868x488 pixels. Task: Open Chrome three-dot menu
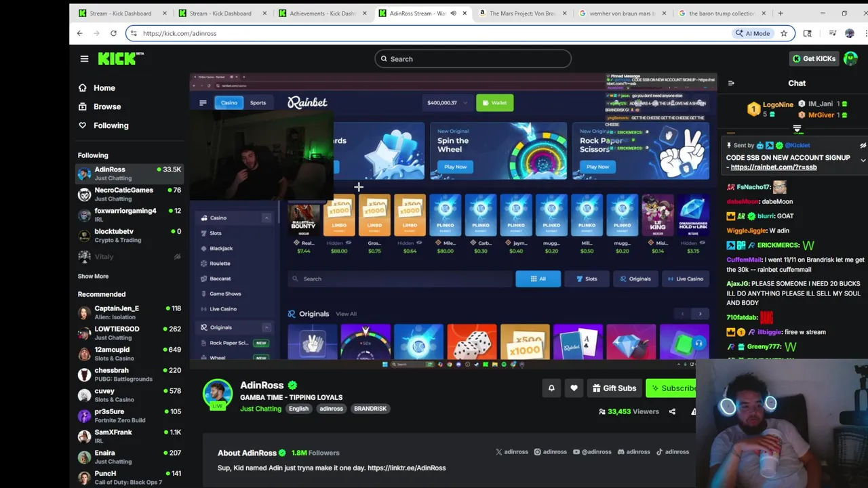[x=865, y=33]
